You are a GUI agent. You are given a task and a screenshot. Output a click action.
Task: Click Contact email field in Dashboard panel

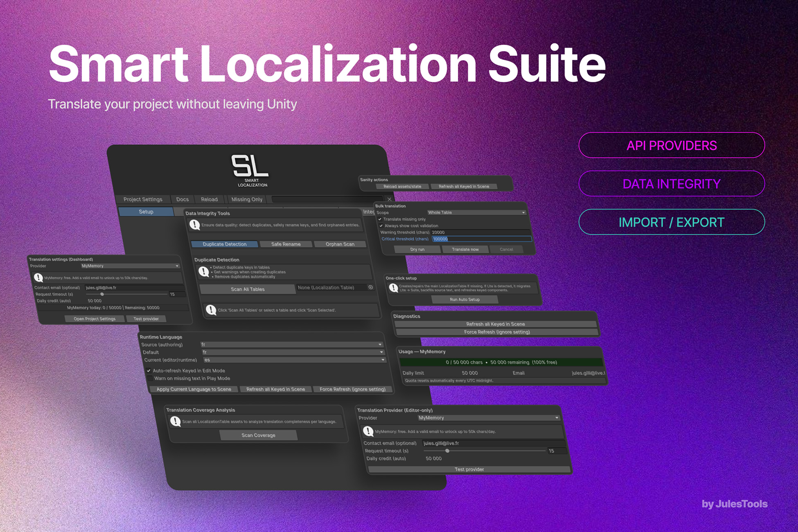[134, 288]
